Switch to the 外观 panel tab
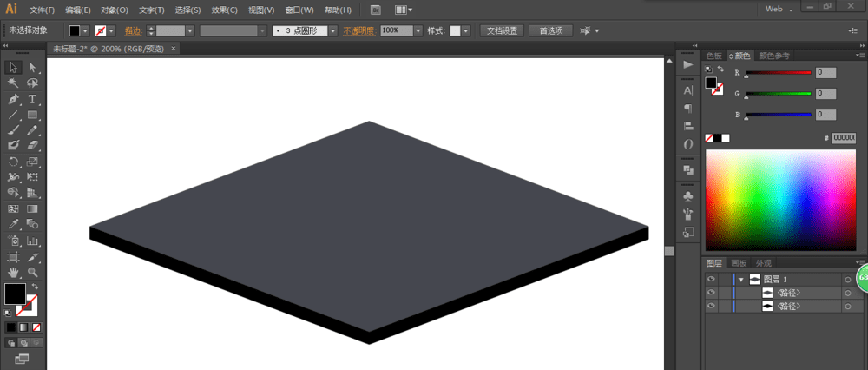868x370 pixels. pos(763,262)
